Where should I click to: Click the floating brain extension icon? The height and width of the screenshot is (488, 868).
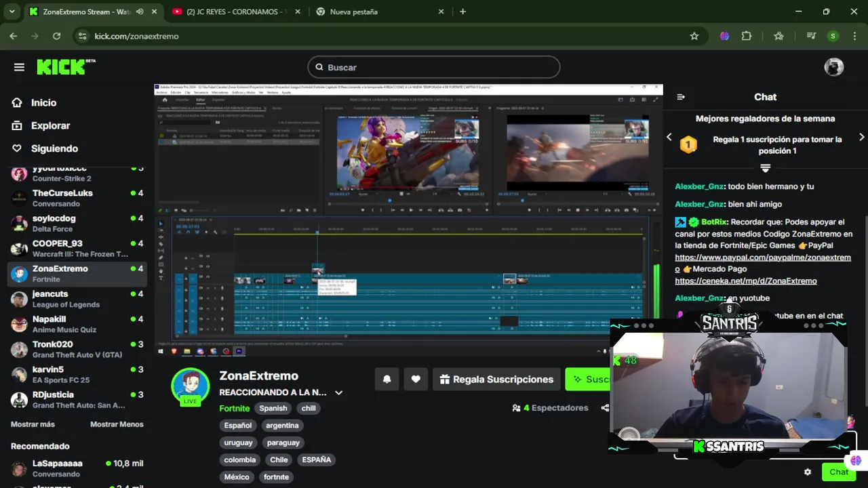point(856,461)
